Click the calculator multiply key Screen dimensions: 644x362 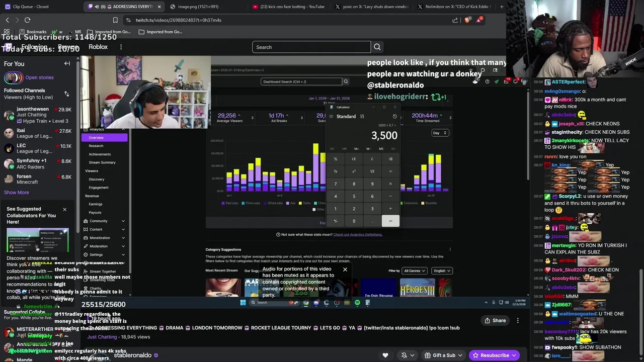(390, 184)
